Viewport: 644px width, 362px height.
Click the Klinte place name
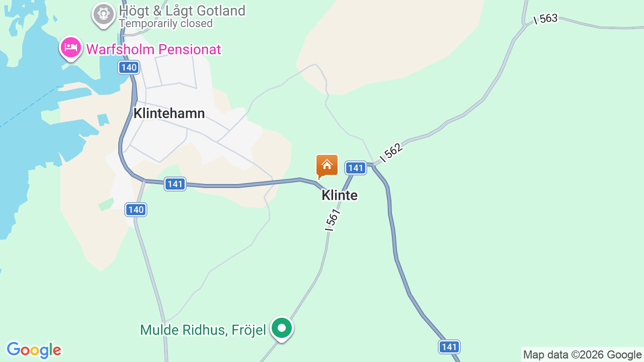340,195
